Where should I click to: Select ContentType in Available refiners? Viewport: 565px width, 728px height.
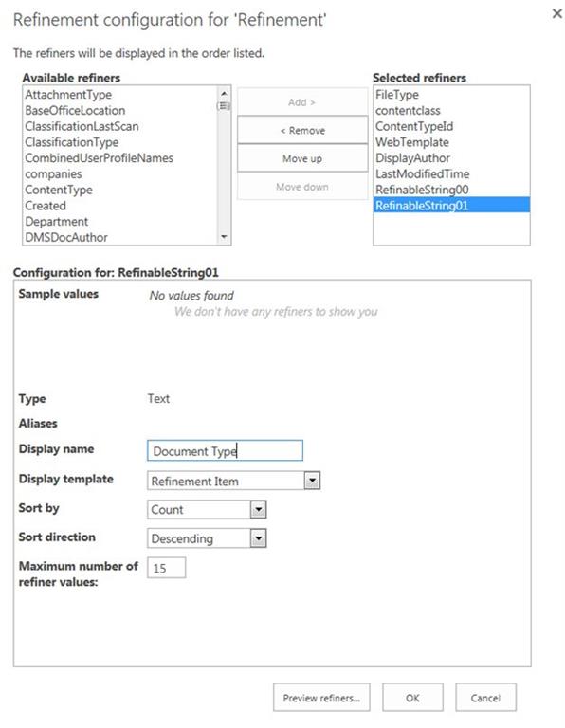[x=120, y=190]
